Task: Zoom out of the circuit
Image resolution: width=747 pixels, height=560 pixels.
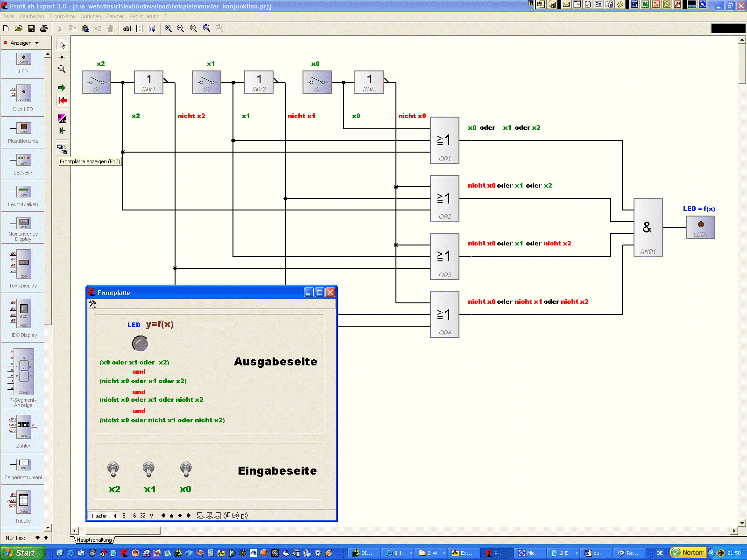Action: tap(181, 28)
